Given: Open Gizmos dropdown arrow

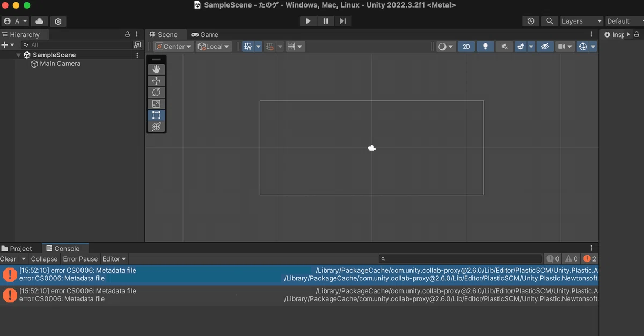Looking at the screenshot, I should [593, 47].
